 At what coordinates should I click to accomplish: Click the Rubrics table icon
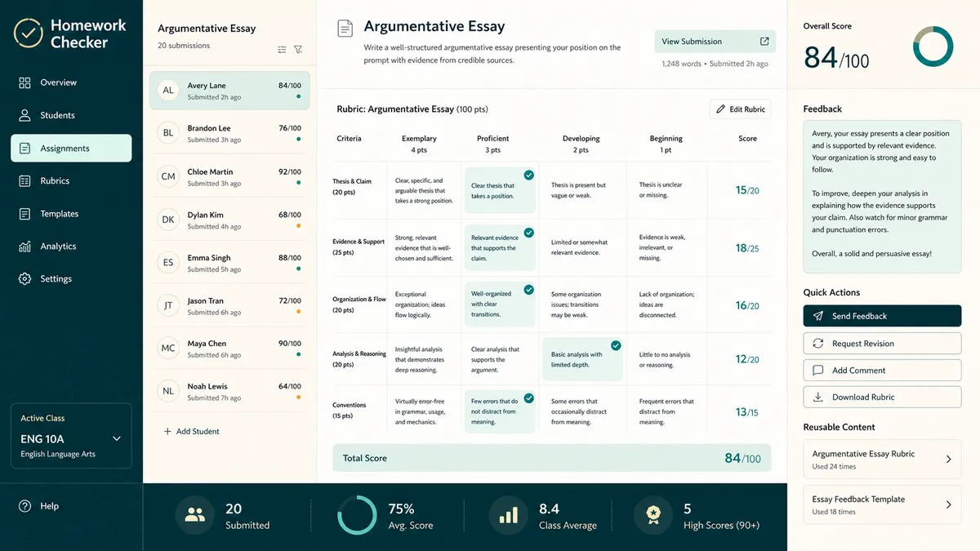tap(24, 180)
